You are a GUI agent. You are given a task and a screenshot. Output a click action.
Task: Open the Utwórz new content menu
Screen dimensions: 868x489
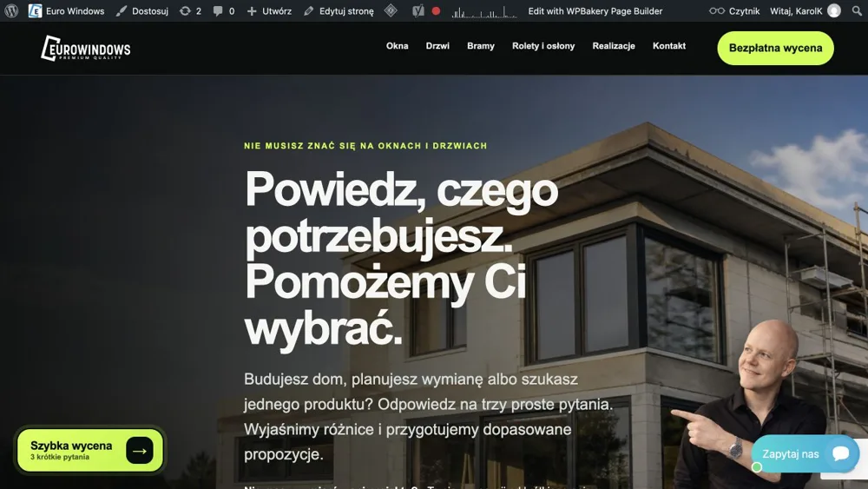coord(269,10)
